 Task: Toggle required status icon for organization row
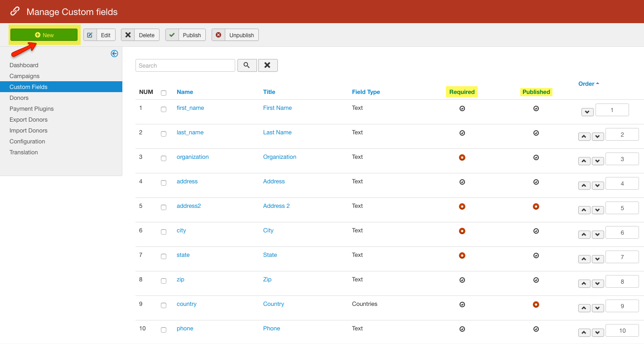[x=462, y=157]
